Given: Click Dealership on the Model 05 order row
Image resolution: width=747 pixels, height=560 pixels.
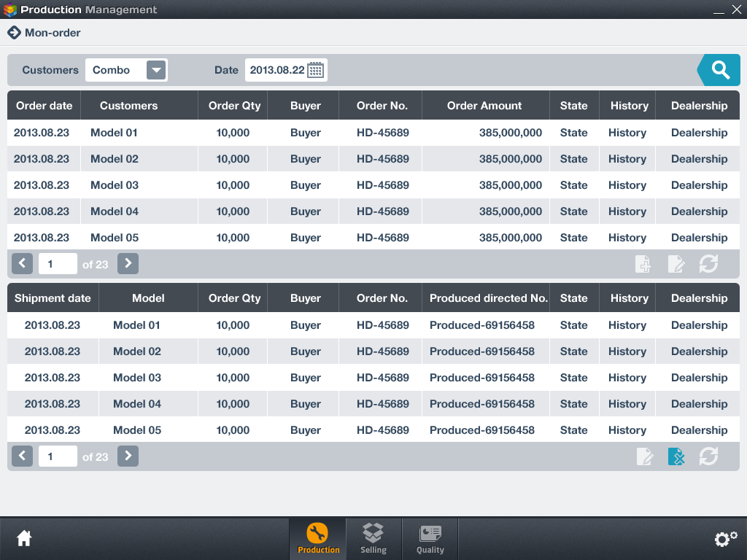Looking at the screenshot, I should [699, 237].
